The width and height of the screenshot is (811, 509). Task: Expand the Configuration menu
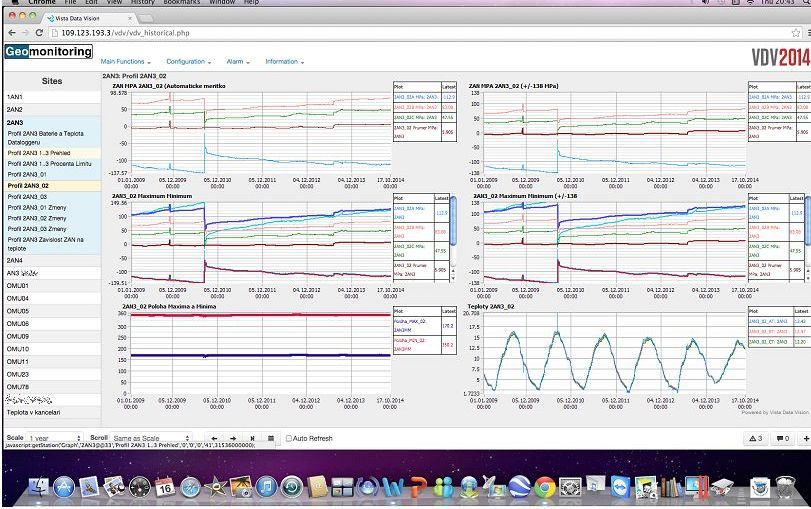click(189, 62)
